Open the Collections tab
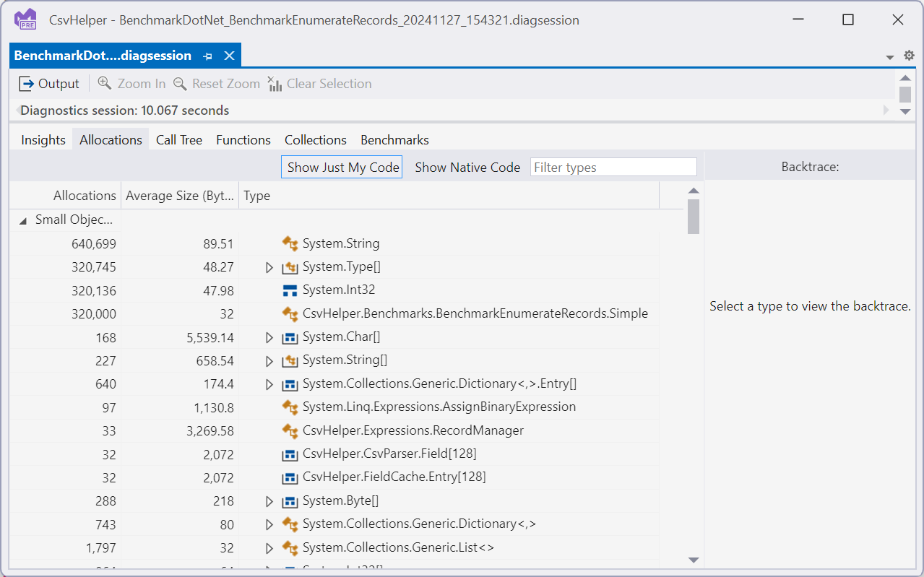Viewport: 924px width, 577px height. tap(316, 140)
